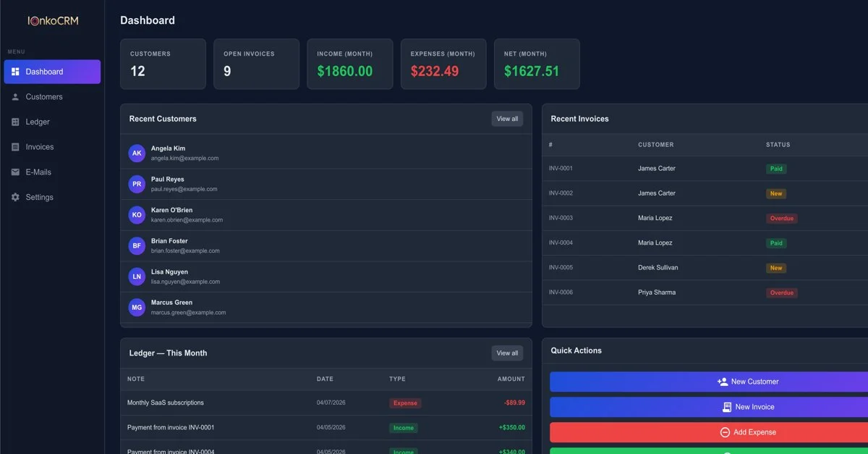
Task: Select Brian Foster customer name
Action: [169, 241]
